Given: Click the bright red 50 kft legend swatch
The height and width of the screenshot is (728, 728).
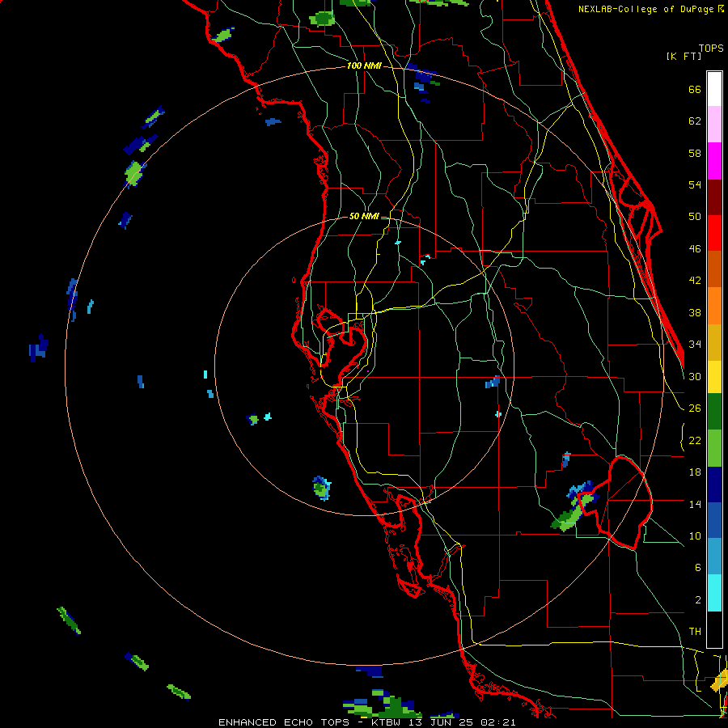Looking at the screenshot, I should pos(714,233).
